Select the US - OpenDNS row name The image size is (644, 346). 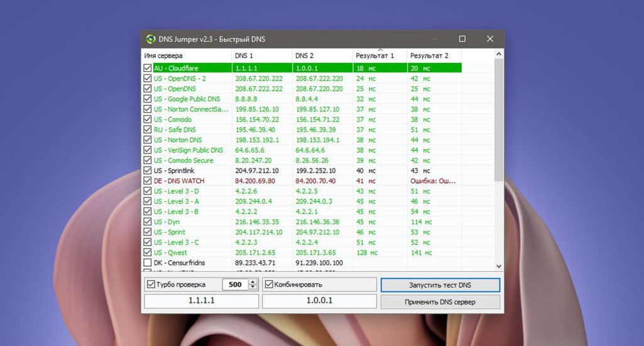tap(175, 89)
